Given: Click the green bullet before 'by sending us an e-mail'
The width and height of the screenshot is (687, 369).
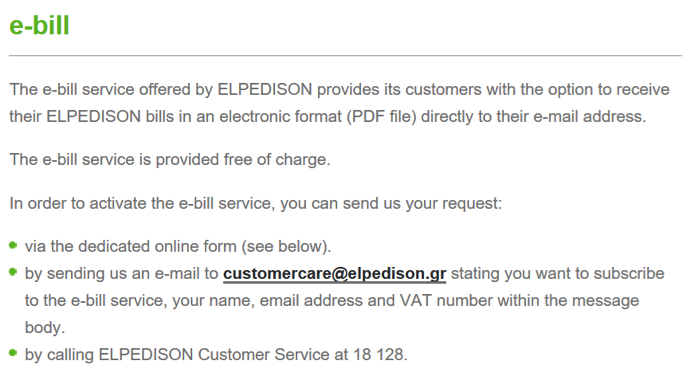Looking at the screenshot, I should (x=13, y=272).
